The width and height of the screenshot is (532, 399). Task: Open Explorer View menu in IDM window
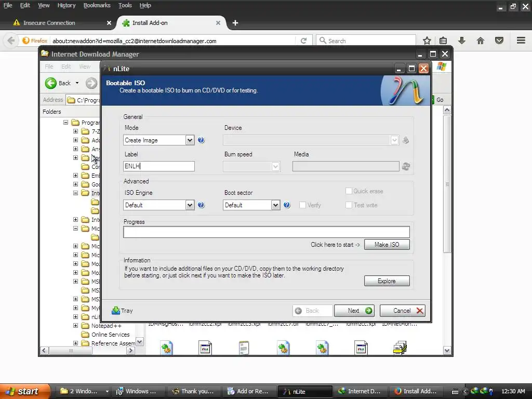[x=85, y=66]
